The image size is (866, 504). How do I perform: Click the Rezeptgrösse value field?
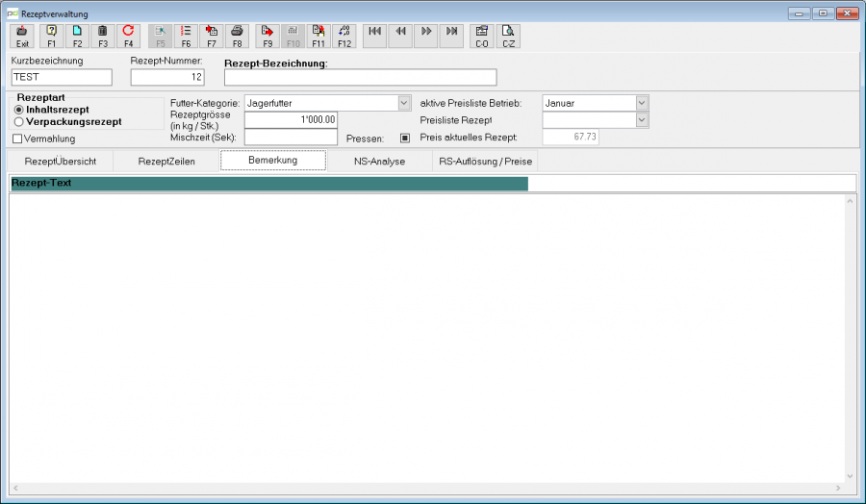291,120
